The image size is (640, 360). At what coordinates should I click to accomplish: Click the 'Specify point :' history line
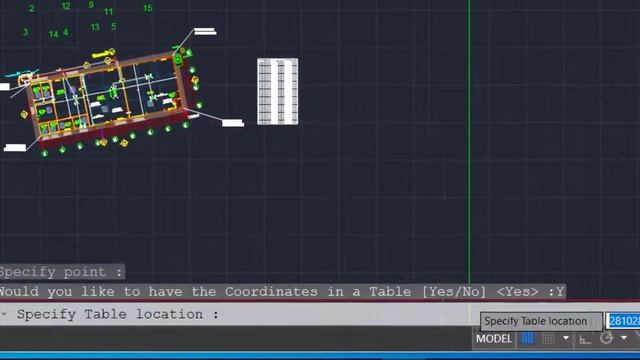(x=61, y=272)
